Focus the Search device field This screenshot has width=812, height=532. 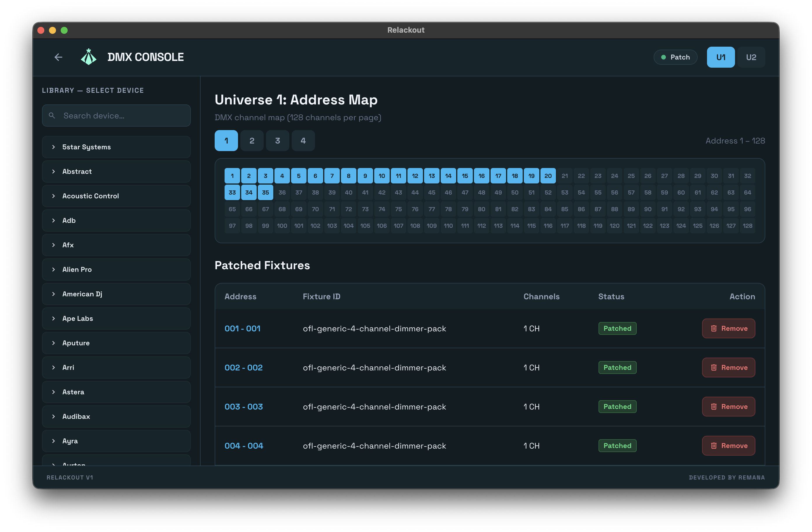tap(116, 116)
